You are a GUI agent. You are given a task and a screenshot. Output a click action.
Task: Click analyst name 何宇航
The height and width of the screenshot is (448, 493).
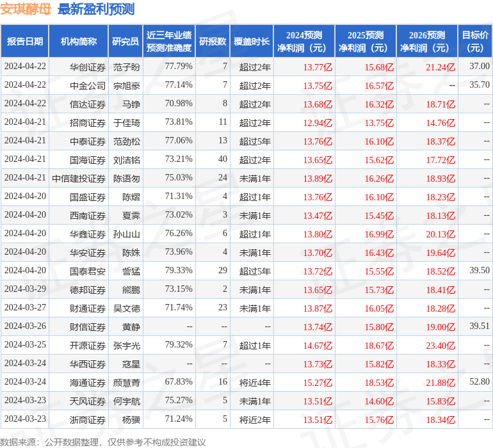pyautogui.click(x=126, y=401)
